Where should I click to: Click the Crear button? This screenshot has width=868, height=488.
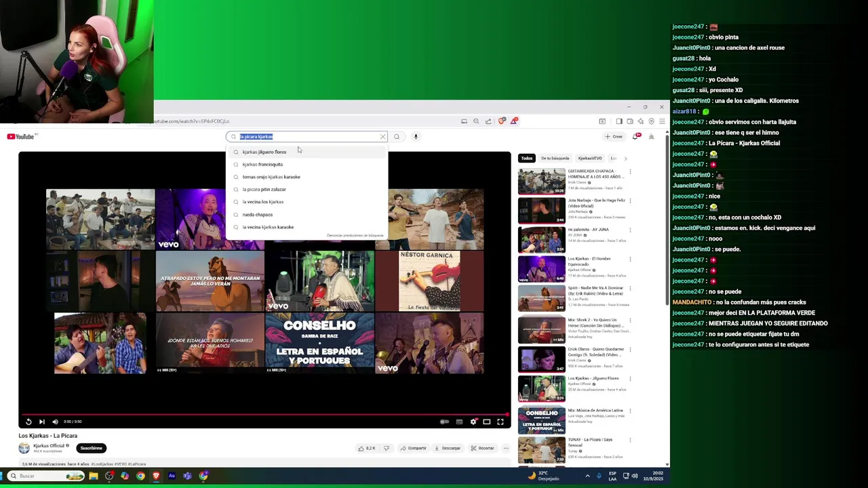(x=614, y=136)
